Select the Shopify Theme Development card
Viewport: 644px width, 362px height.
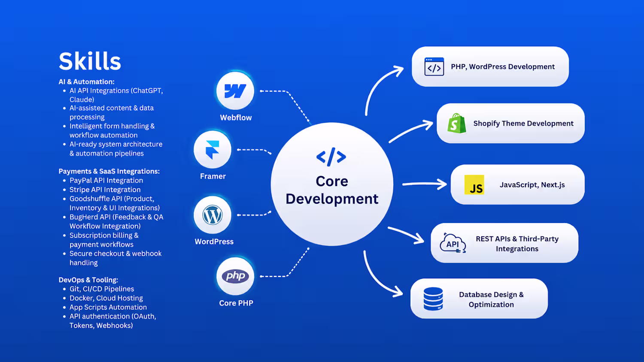point(510,123)
